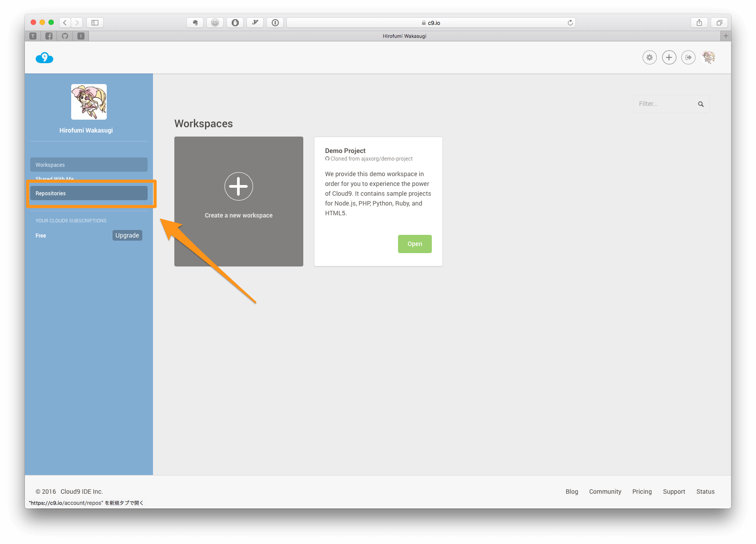Select Repositories in the sidebar
Screen dimensions: 756x544
point(89,193)
